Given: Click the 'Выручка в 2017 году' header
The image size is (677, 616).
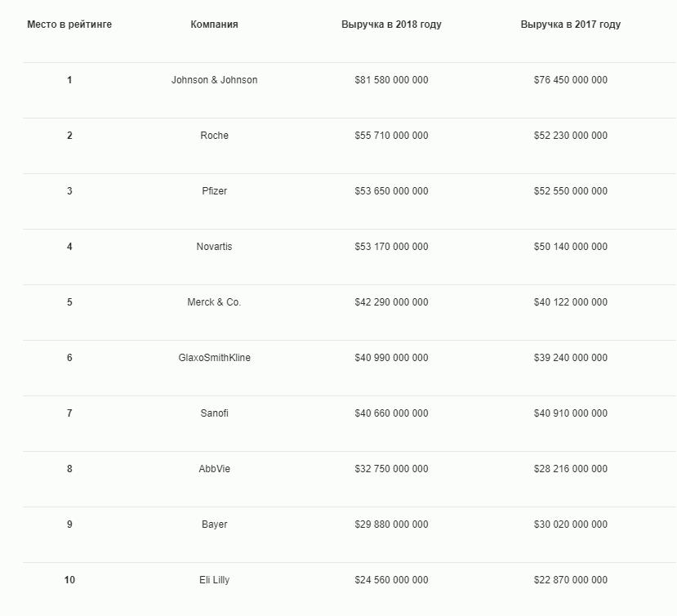Looking at the screenshot, I should tap(570, 25).
